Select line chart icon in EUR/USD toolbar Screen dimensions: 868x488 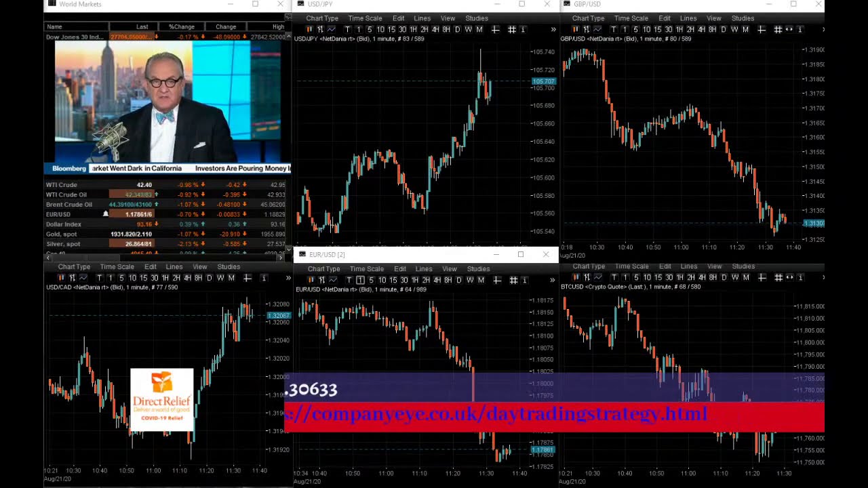pos(332,280)
